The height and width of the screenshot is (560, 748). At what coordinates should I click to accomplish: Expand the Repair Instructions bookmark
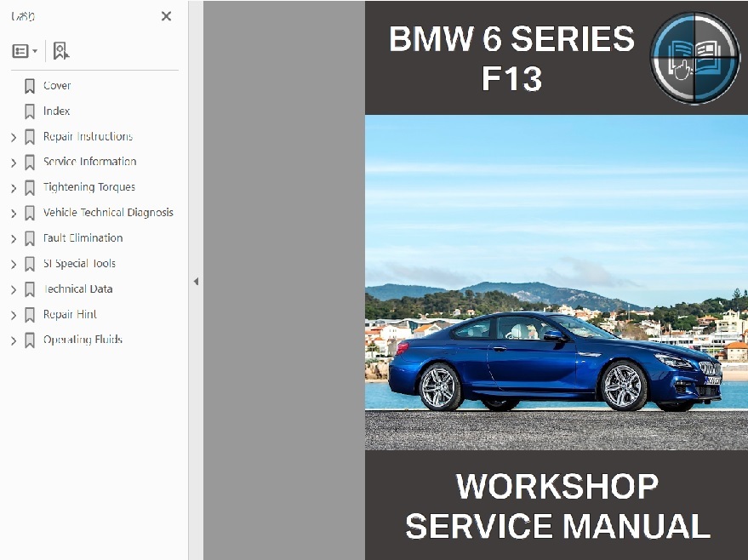[14, 137]
